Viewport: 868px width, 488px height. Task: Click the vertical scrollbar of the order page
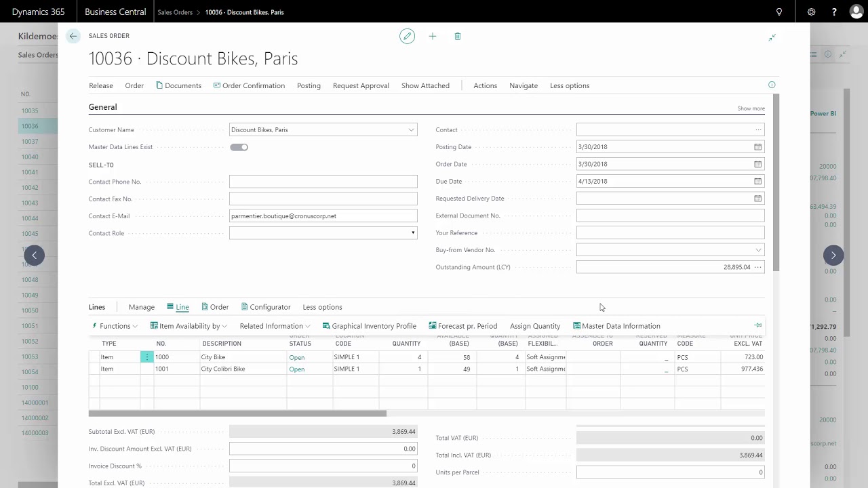pyautogui.click(x=776, y=183)
